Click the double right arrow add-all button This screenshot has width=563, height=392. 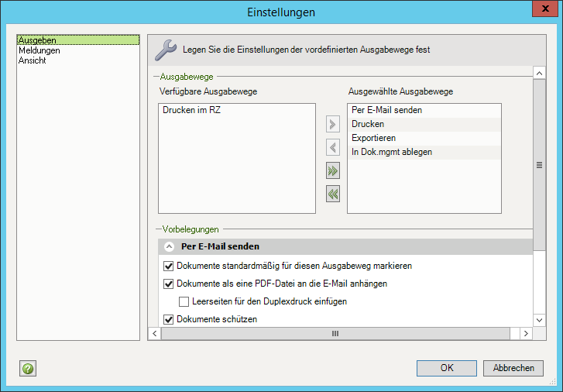(333, 170)
